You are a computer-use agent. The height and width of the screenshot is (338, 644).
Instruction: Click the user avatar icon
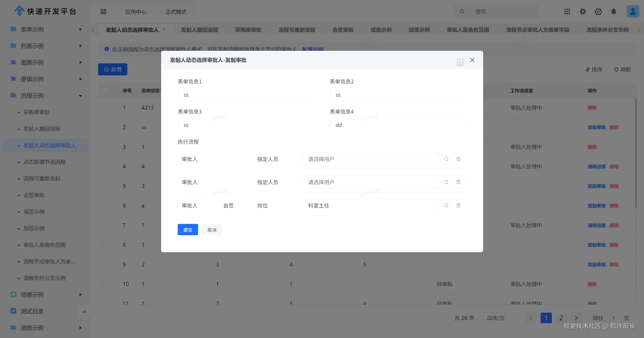[632, 12]
